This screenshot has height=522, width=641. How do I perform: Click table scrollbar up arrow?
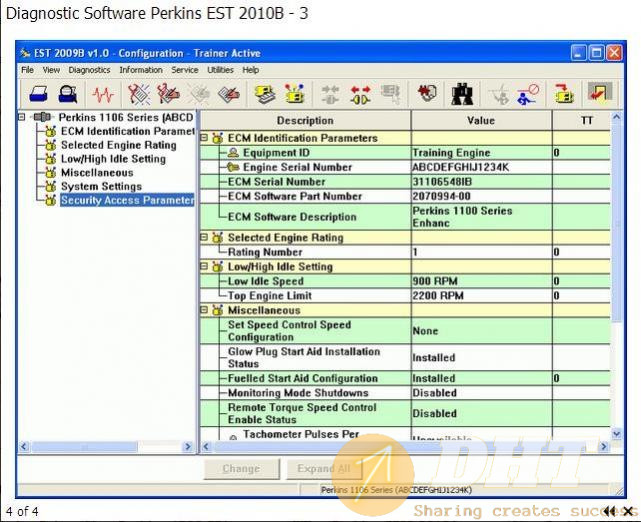pyautogui.click(x=616, y=117)
